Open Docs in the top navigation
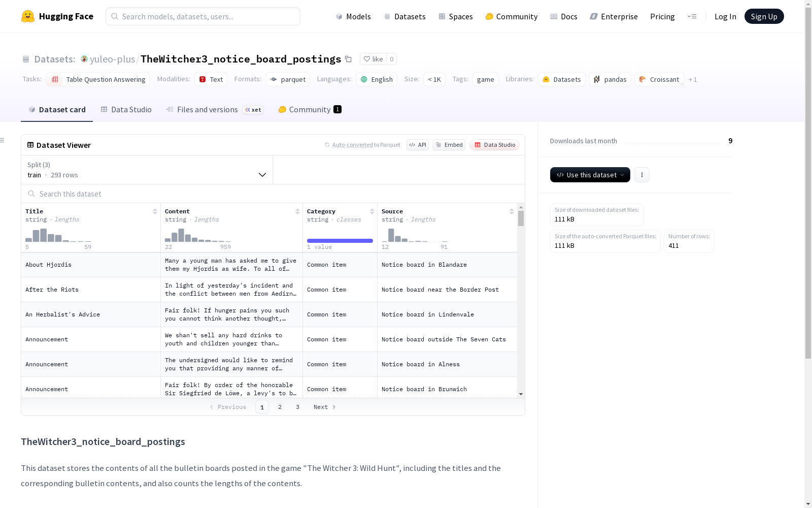812x508 pixels. pos(564,16)
